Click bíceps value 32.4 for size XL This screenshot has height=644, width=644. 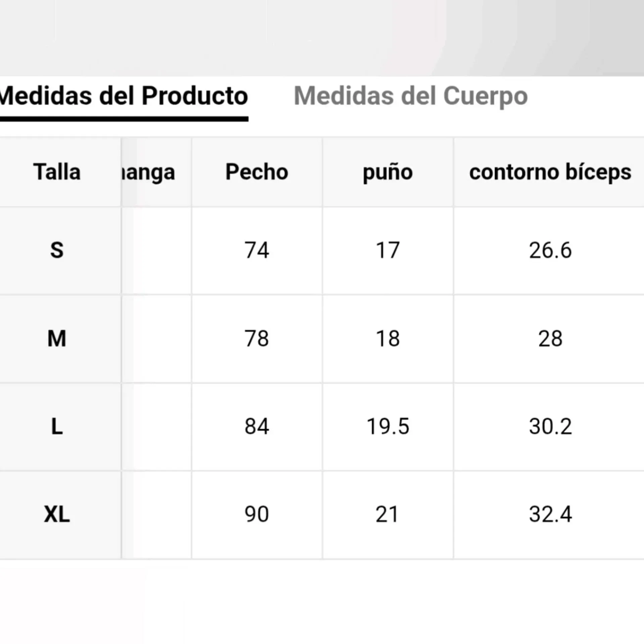[550, 514]
